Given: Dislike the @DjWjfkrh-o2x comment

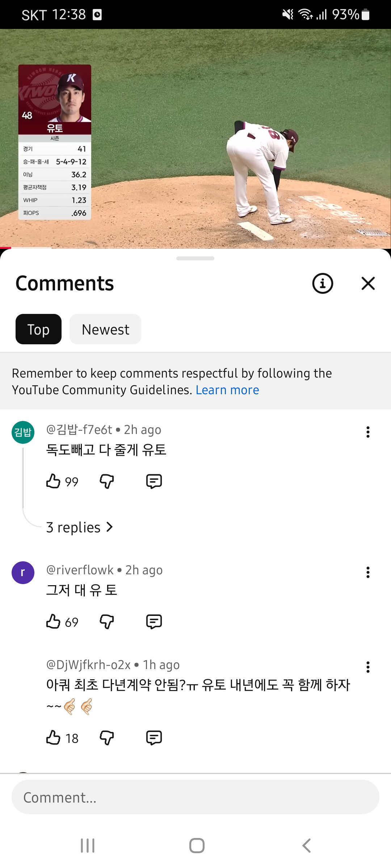Looking at the screenshot, I should 107,738.
